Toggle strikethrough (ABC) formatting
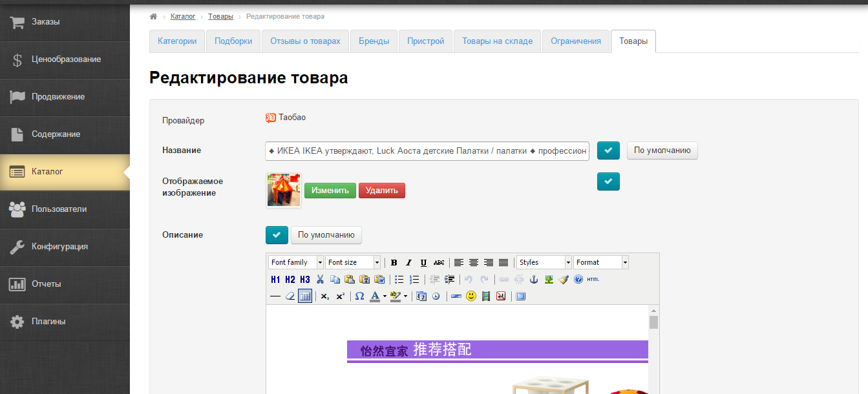Screen dimensions: 868x394 (x=439, y=262)
